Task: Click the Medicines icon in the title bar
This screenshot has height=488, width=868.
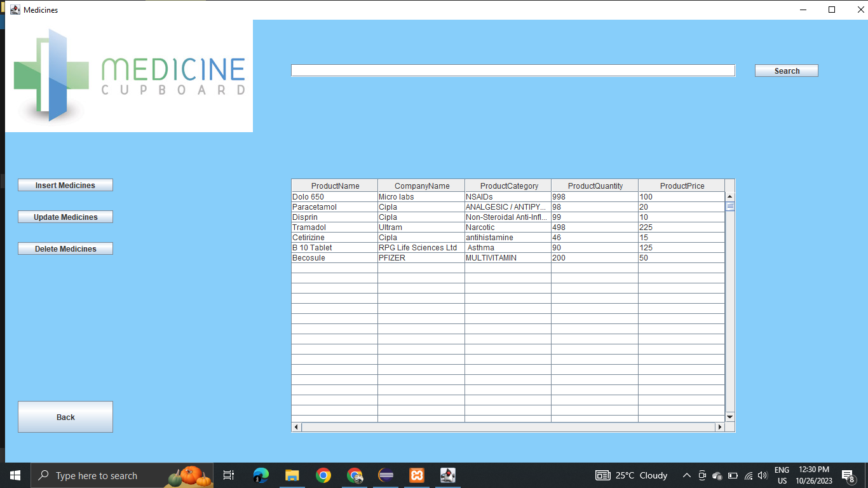Action: [14, 10]
